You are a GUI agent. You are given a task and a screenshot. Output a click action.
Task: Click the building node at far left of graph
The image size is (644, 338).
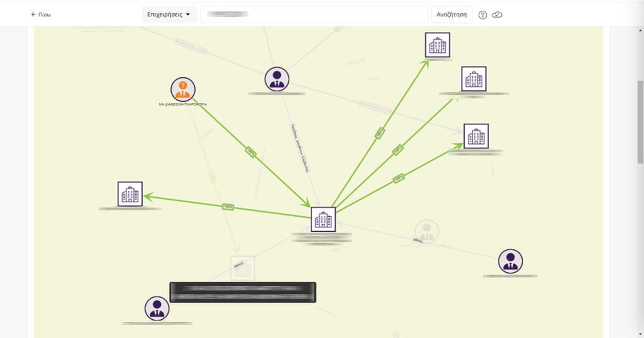130,194
